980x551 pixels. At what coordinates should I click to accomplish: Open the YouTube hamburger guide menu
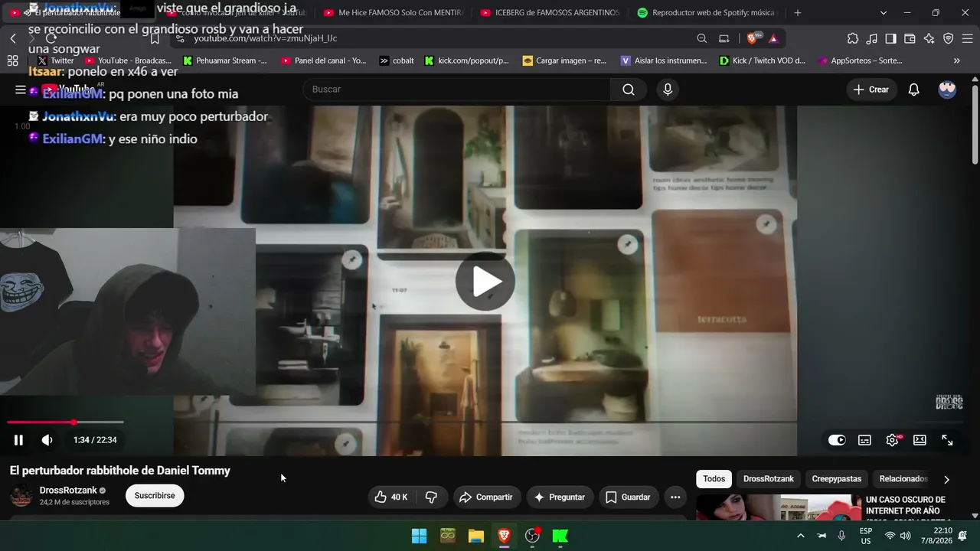21,90
